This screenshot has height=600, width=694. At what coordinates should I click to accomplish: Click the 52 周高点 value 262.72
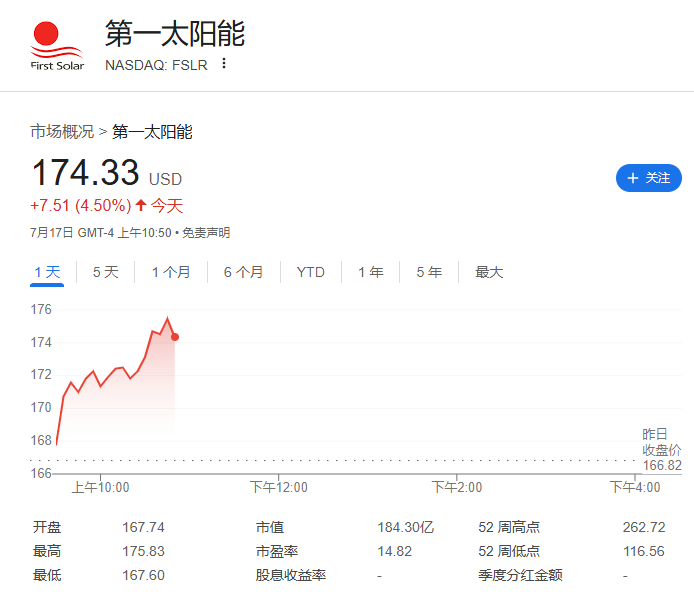click(644, 527)
